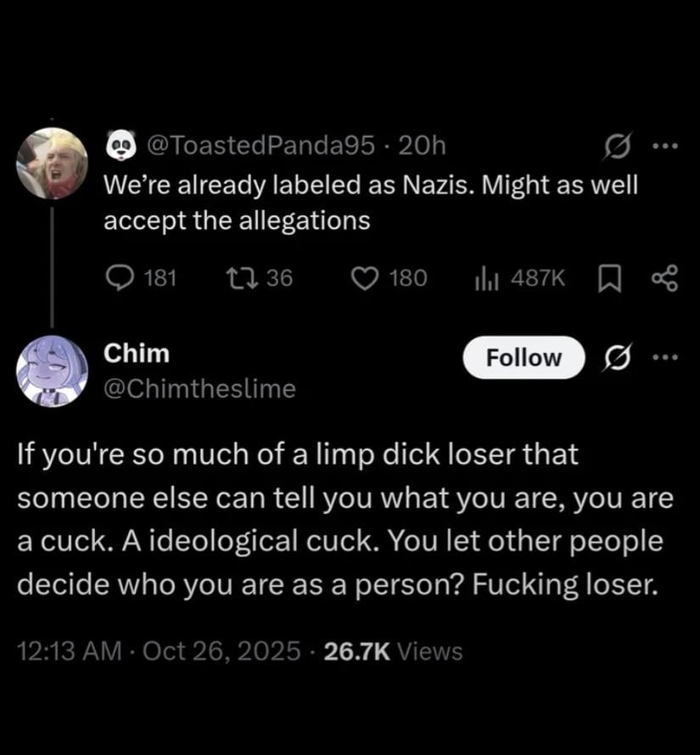700x755 pixels.
Task: Open more options menu on Chim's tweet
Action: (x=664, y=357)
